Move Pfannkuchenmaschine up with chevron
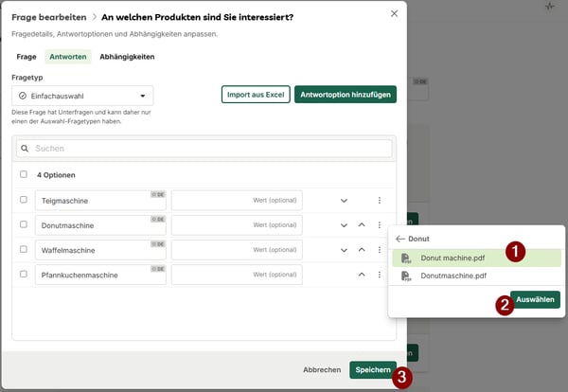 click(362, 275)
